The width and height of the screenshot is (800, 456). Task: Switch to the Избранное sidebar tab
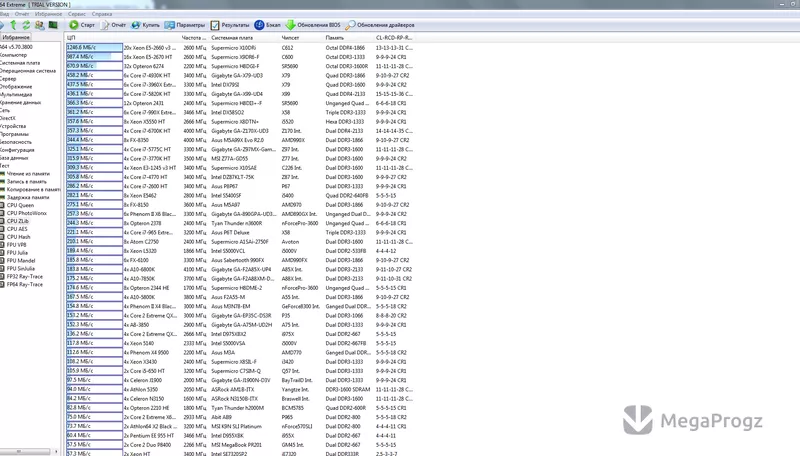(16, 37)
